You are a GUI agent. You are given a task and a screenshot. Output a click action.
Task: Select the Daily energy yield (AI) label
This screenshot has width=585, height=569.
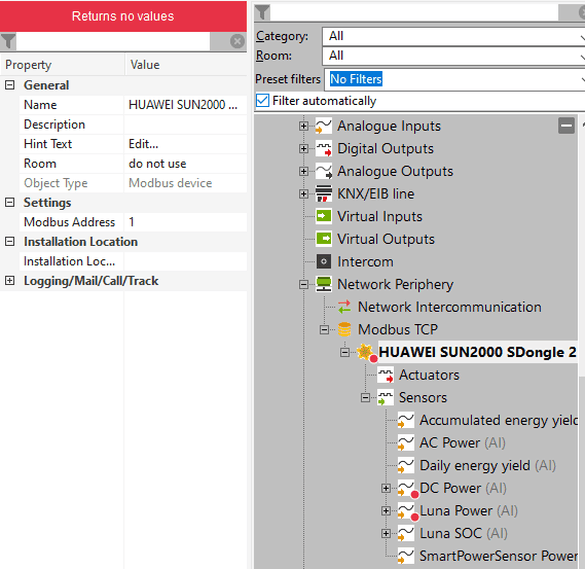pyautogui.click(x=488, y=465)
